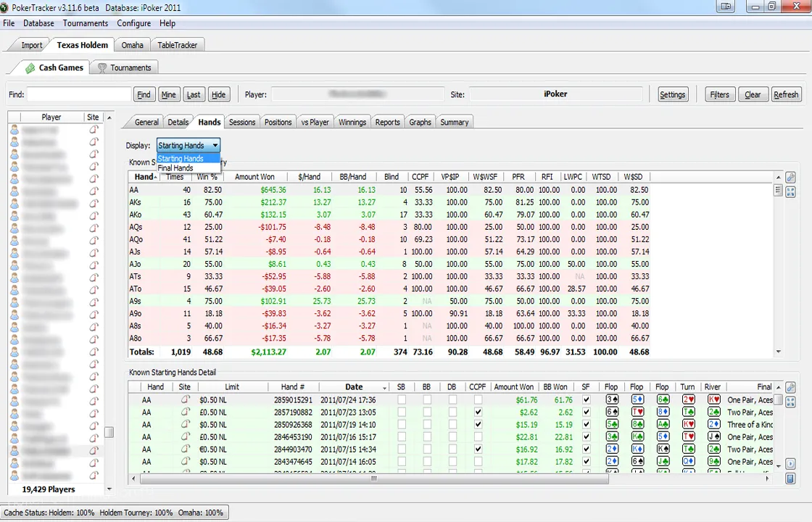Click the Display combo box arrow
812x522 pixels.
[x=215, y=146]
